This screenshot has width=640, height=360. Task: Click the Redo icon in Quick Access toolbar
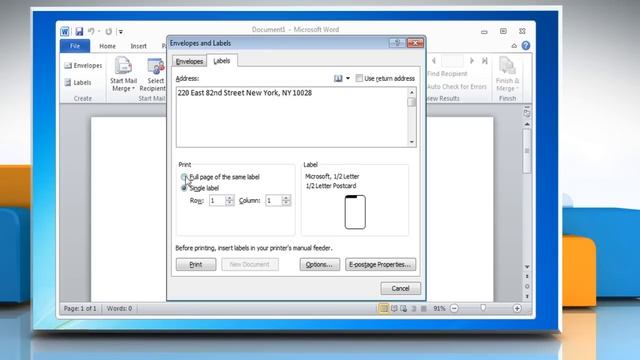[x=109, y=31]
